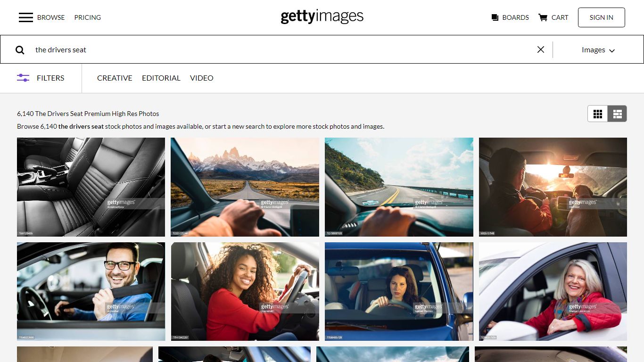
Task: Open the woman driving blue car photo
Action: coord(399,291)
